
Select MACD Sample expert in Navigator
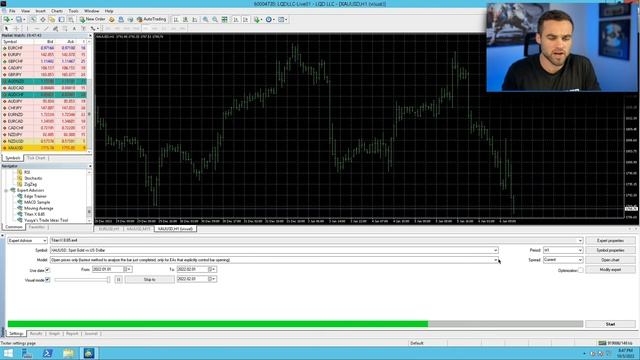[x=37, y=202]
